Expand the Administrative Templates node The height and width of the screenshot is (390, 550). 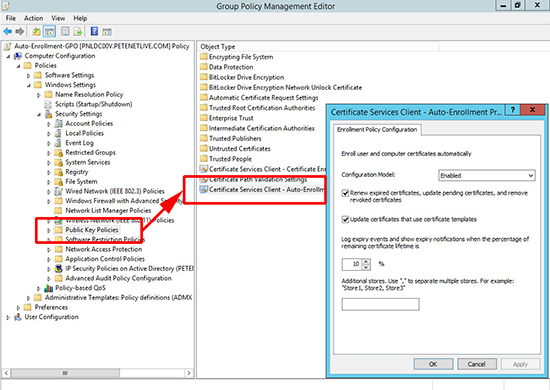tap(28, 298)
